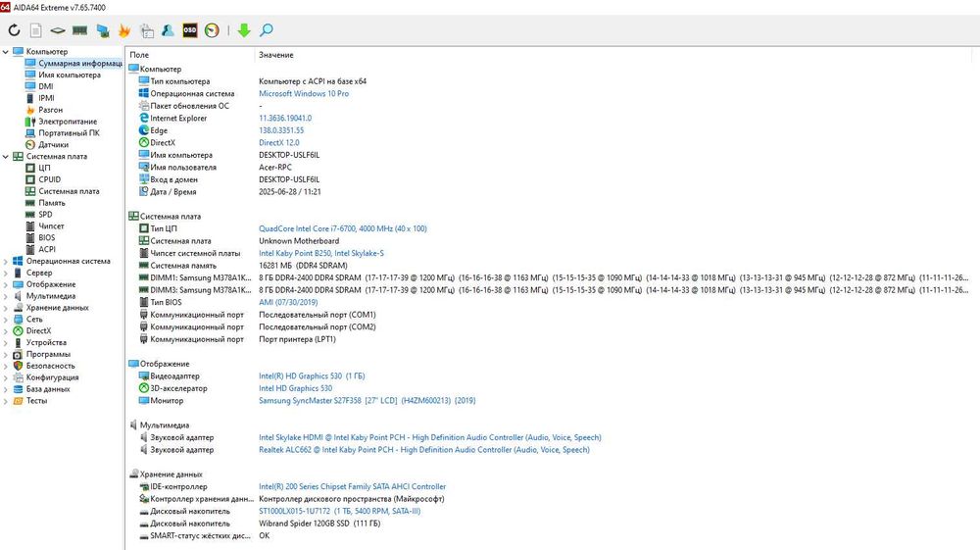The image size is (980, 550).
Task: Click the blue monitor diagnostics toolbar icon
Action: coord(103,30)
